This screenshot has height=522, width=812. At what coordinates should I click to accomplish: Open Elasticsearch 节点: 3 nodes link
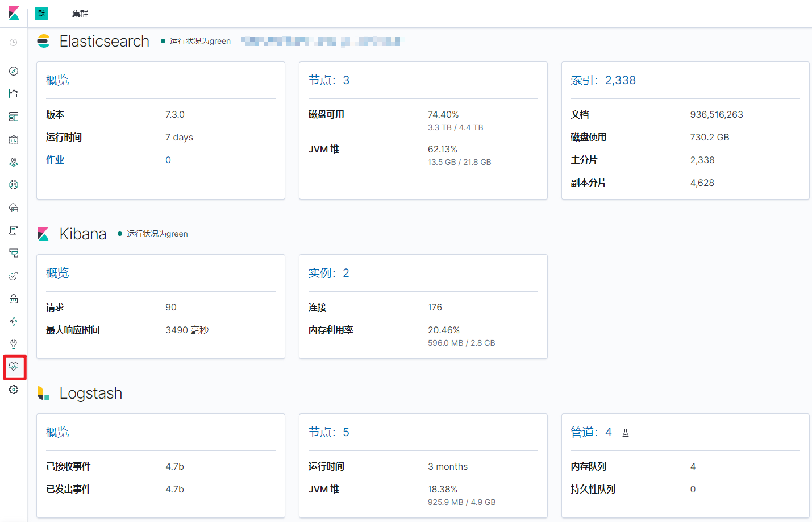[329, 80]
